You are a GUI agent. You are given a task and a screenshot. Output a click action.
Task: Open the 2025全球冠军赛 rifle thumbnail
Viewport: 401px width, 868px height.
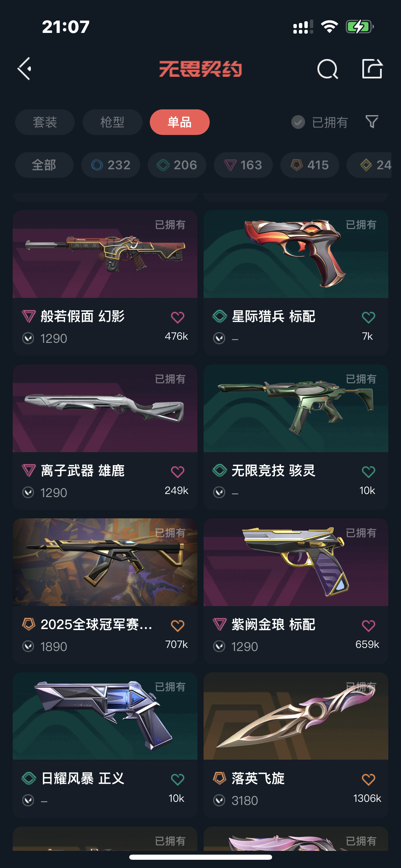[105, 562]
